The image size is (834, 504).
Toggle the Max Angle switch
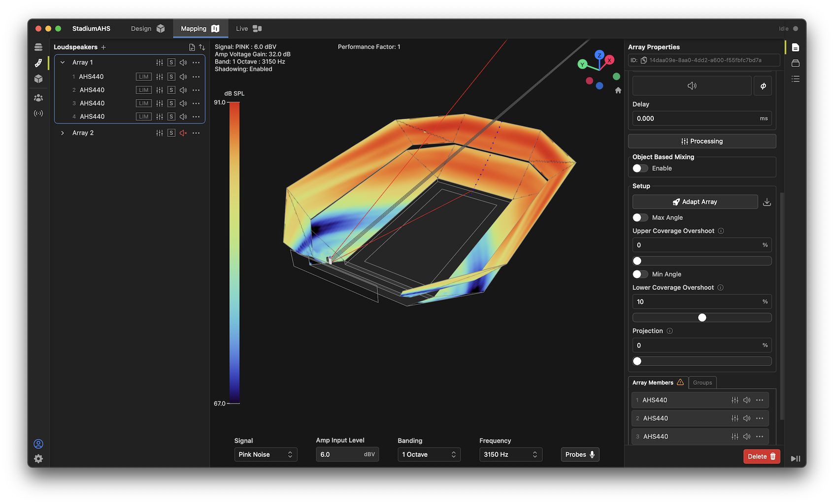(640, 218)
